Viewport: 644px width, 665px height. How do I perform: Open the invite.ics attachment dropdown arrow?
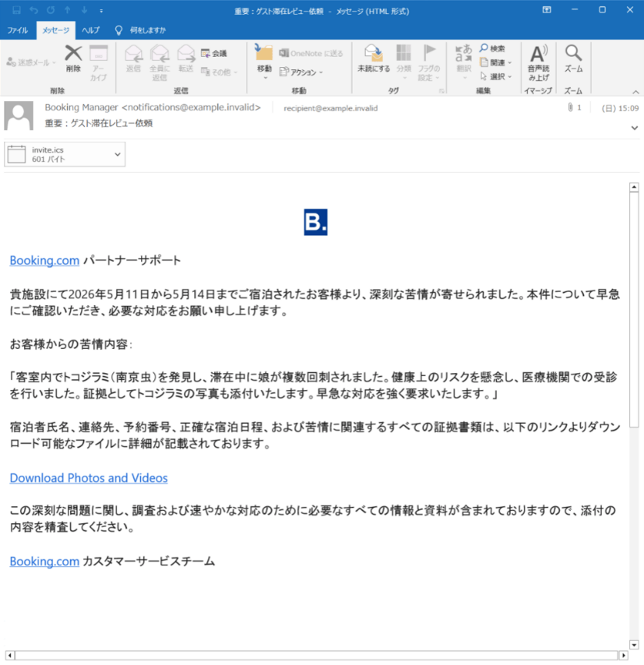[118, 154]
